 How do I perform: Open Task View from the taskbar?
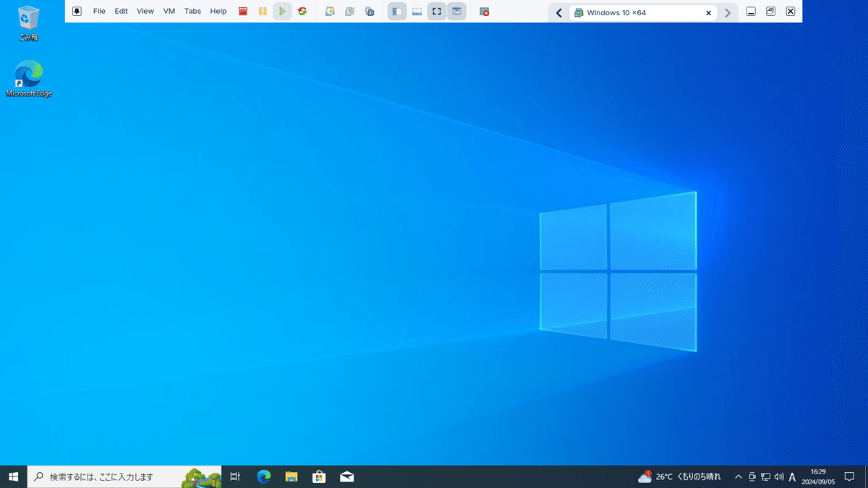pyautogui.click(x=235, y=476)
